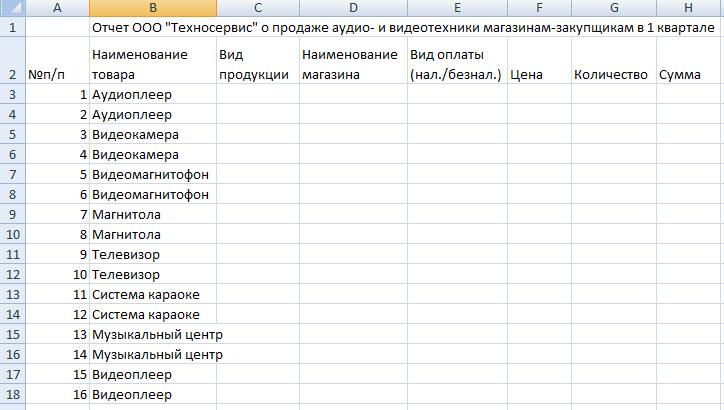Select column D header
This screenshot has width=724, height=410.
(x=353, y=8)
